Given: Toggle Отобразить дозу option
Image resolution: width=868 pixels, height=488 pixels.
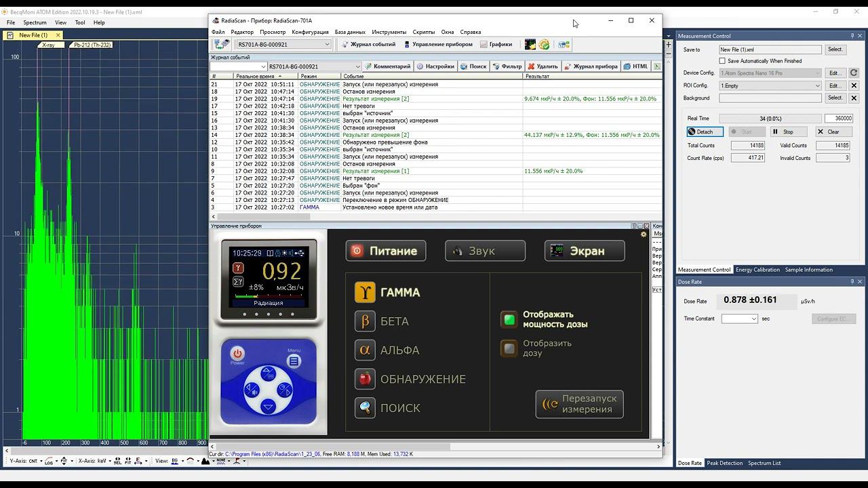Looking at the screenshot, I should pos(509,348).
